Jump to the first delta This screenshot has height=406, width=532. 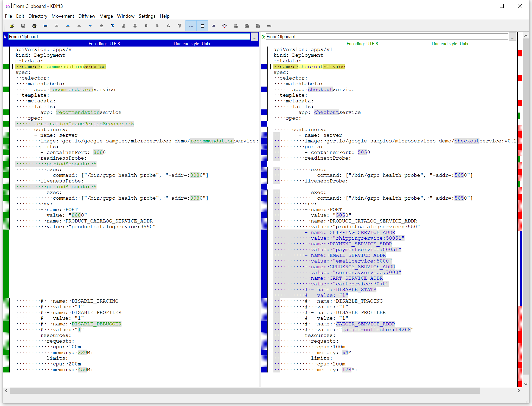[57, 26]
